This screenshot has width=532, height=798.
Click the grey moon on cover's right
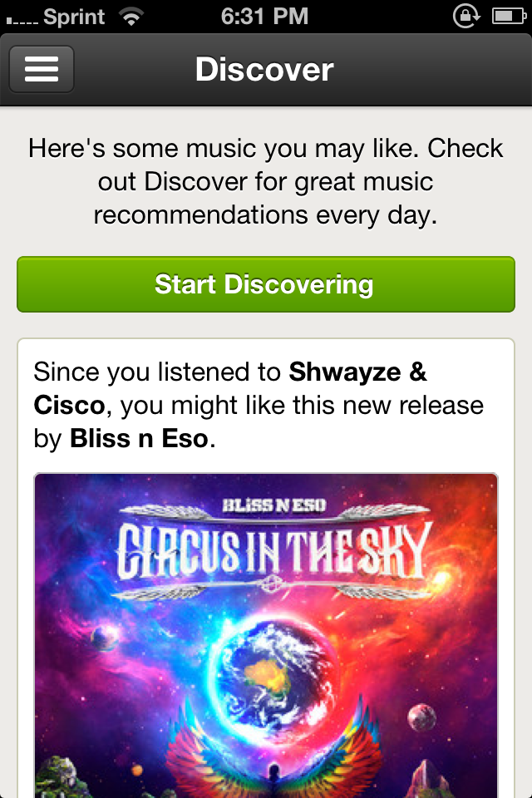tap(422, 717)
